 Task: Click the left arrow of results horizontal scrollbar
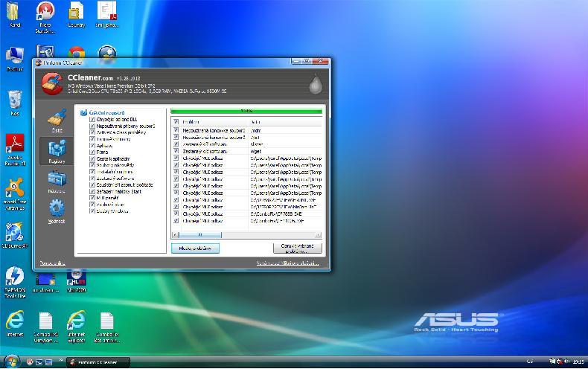[175, 235]
